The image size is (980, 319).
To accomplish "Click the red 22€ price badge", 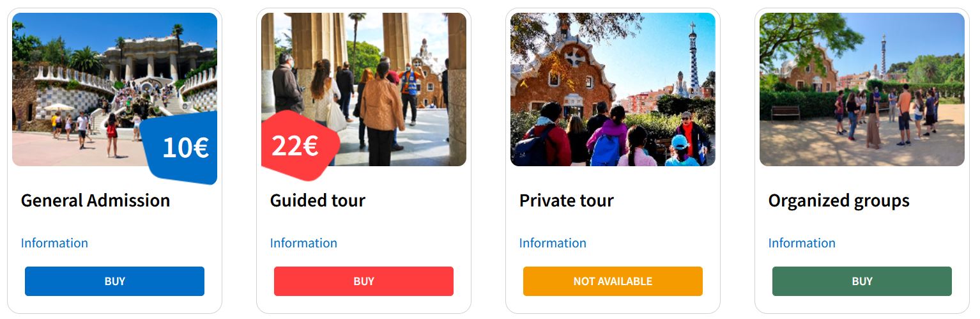I will (x=295, y=146).
